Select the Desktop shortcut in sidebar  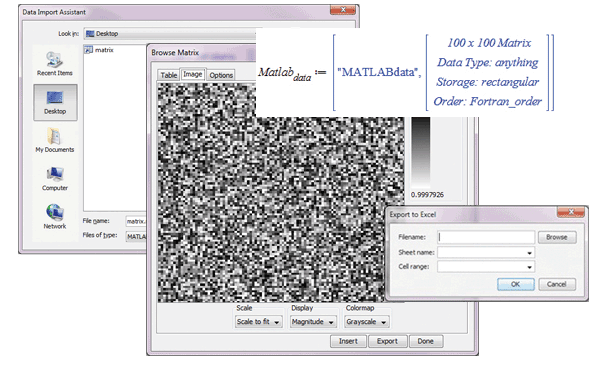tap(55, 103)
